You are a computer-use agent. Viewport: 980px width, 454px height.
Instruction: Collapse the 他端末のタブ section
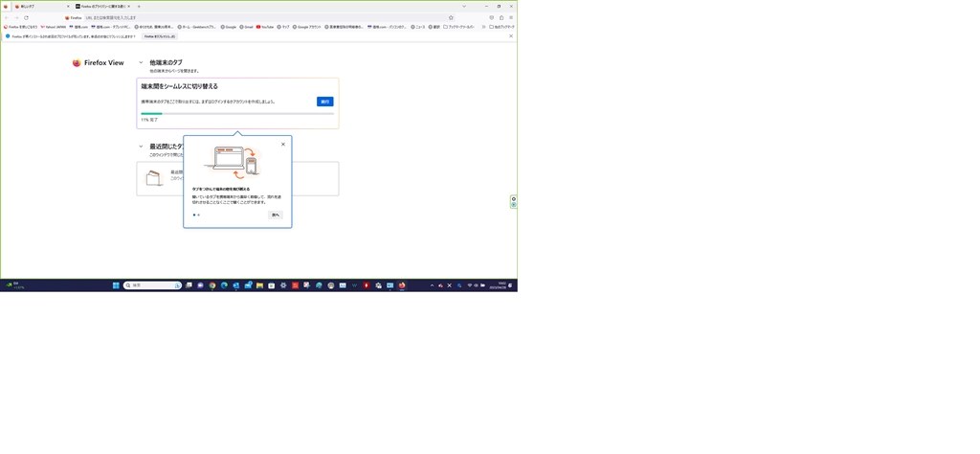pyautogui.click(x=141, y=62)
